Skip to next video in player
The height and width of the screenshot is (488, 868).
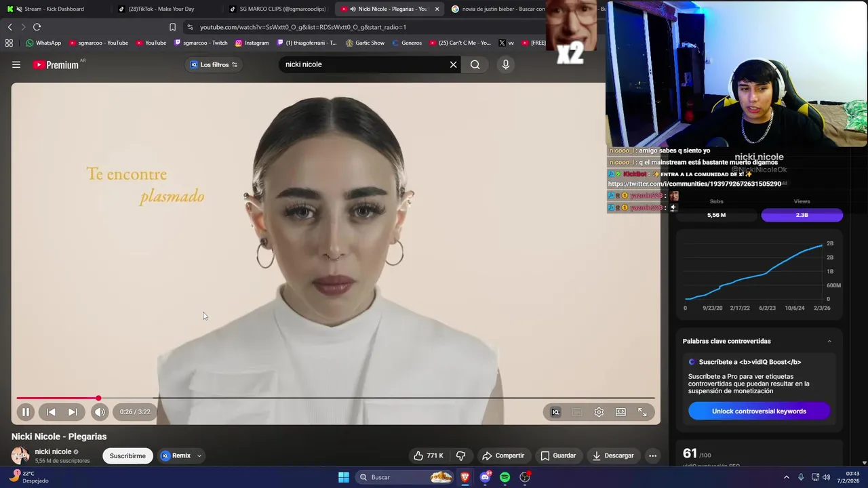click(x=73, y=411)
